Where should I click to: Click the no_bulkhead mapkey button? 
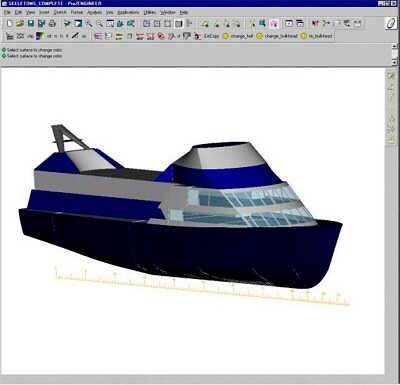(317, 36)
